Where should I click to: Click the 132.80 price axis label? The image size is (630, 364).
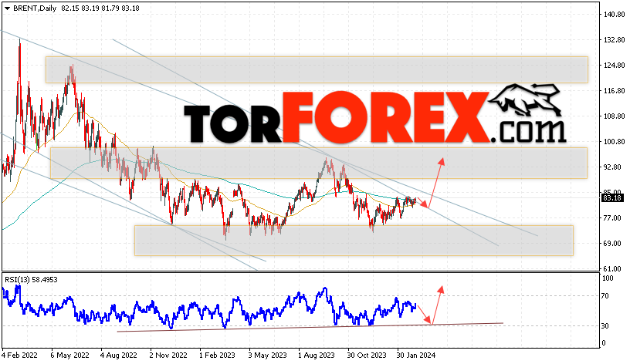(615, 40)
